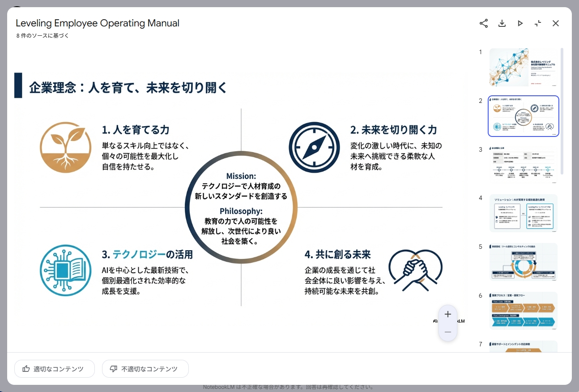Click the "Philosophy:" label in the circle
This screenshot has width=579, height=392.
tap(241, 211)
